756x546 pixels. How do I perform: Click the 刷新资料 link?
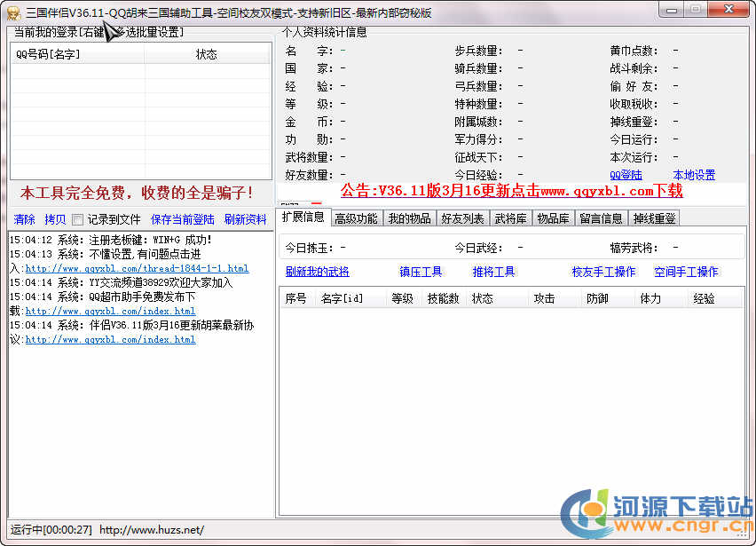pos(245,219)
